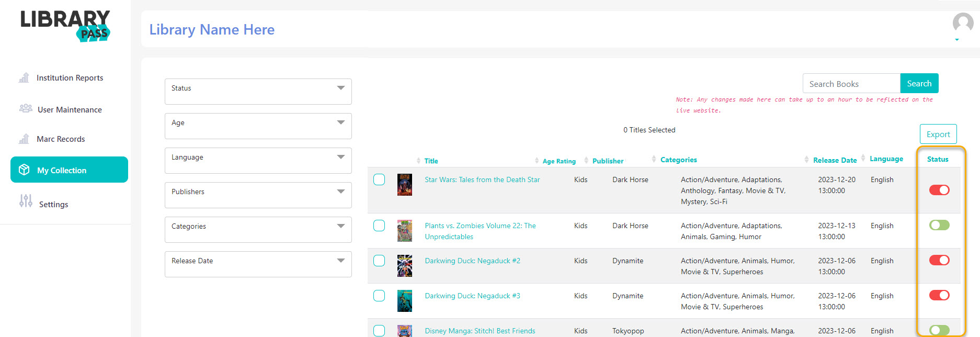The image size is (980, 337).
Task: Click the 2023-12-20 release date cell
Action: click(837, 185)
